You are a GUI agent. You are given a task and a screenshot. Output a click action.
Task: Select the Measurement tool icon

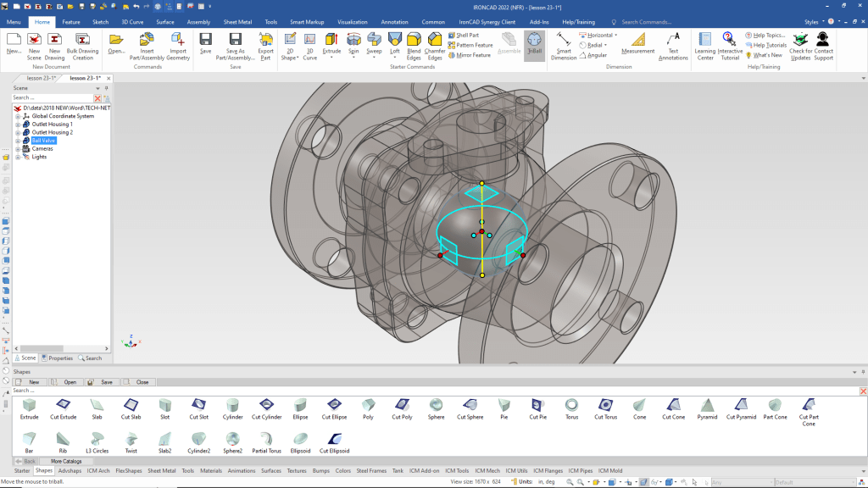[x=637, y=43]
